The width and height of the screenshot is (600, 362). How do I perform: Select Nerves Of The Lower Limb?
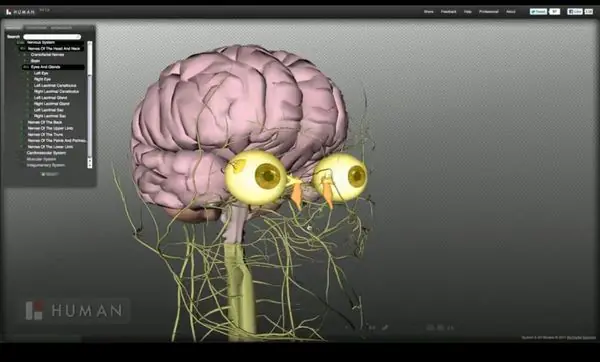(50, 147)
